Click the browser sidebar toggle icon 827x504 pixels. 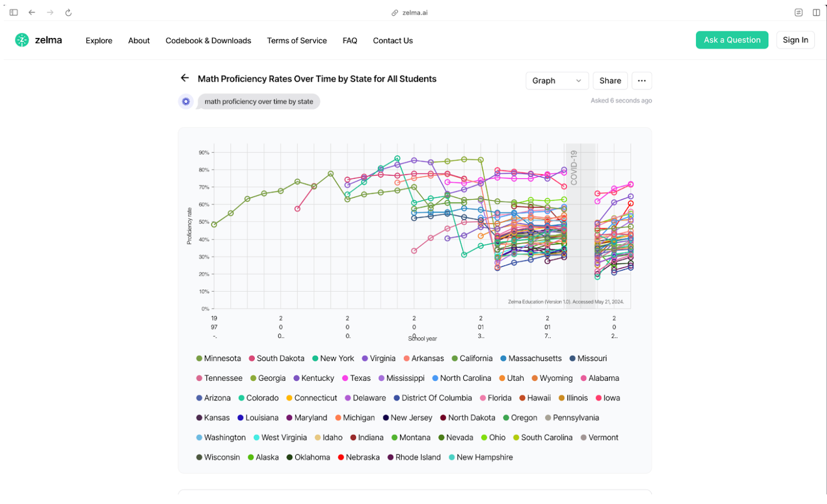point(14,12)
